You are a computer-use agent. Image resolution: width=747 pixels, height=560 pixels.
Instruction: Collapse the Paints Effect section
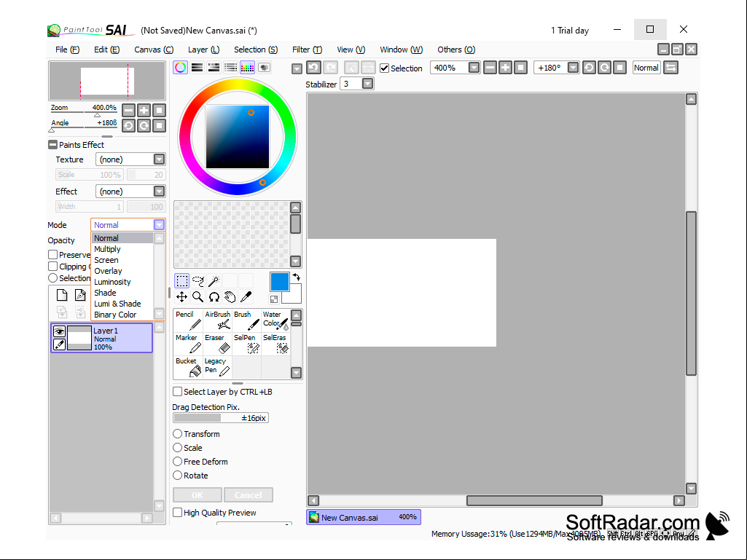(x=53, y=145)
